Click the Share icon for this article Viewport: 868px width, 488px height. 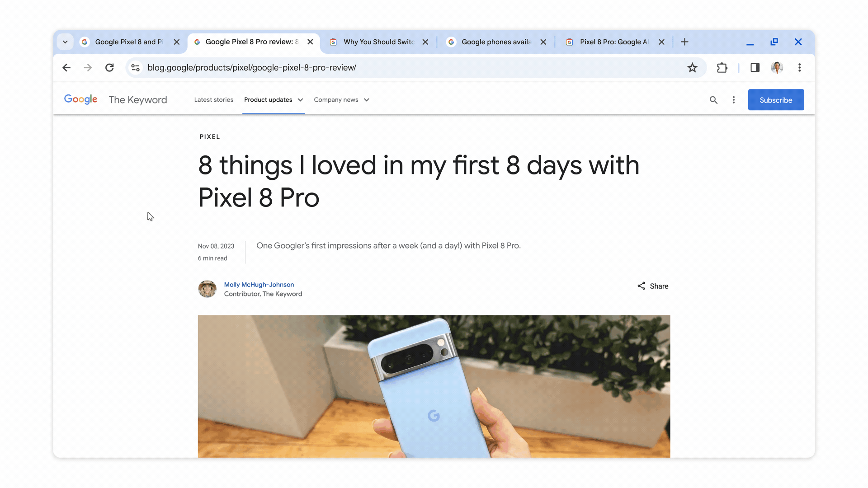pos(641,286)
